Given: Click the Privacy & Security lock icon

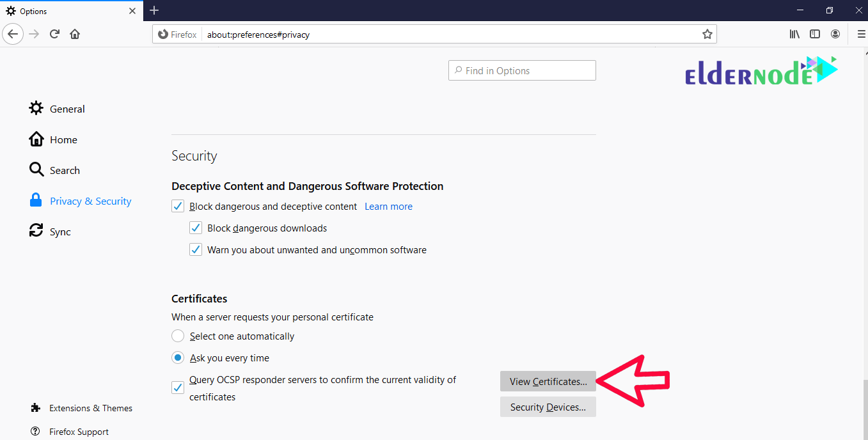Looking at the screenshot, I should tap(36, 200).
